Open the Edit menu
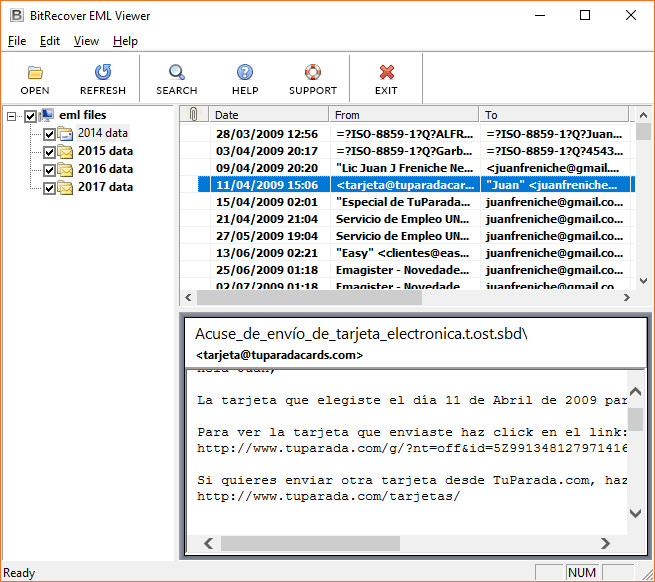This screenshot has height=582, width=655. coord(50,41)
